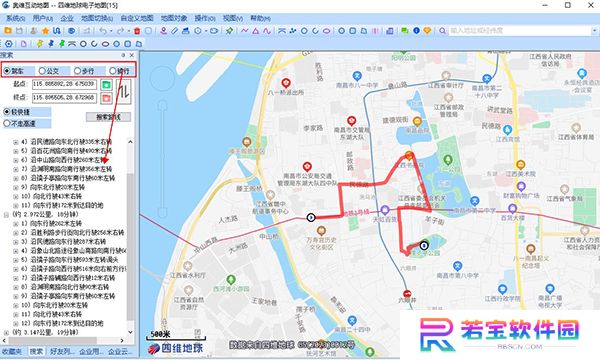The width and height of the screenshot is (600, 360).
Task: Open the dropdown arrow beside the circle tool
Action: (206, 31)
